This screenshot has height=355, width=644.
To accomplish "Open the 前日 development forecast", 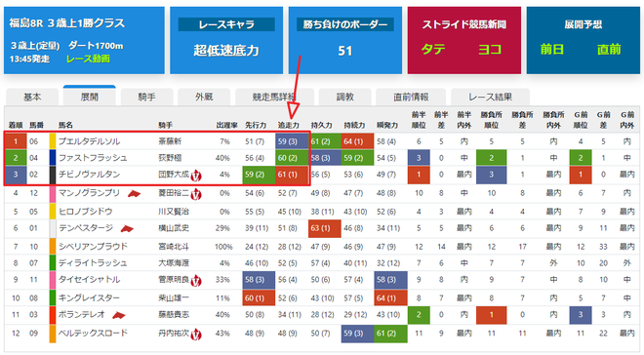I will (x=551, y=50).
